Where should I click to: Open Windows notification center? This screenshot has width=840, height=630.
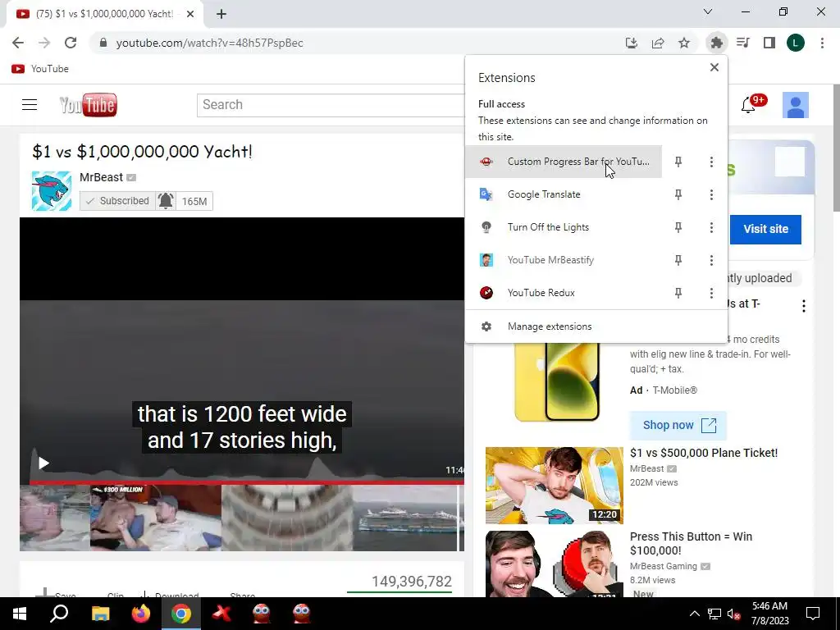813,614
